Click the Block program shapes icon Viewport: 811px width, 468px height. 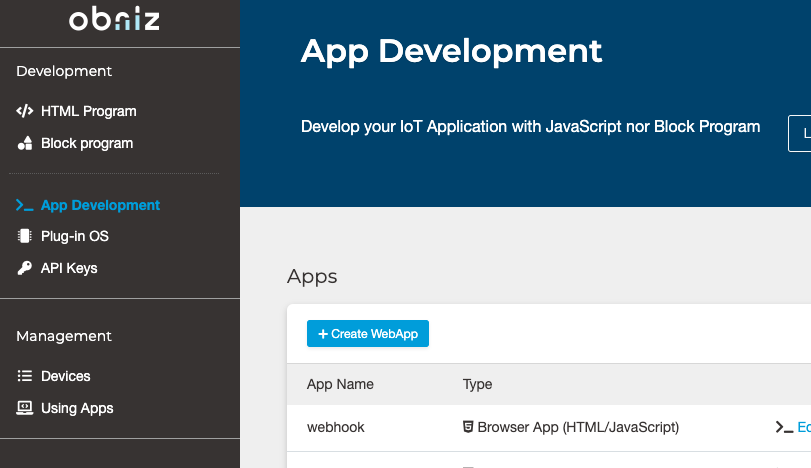tap(25, 143)
